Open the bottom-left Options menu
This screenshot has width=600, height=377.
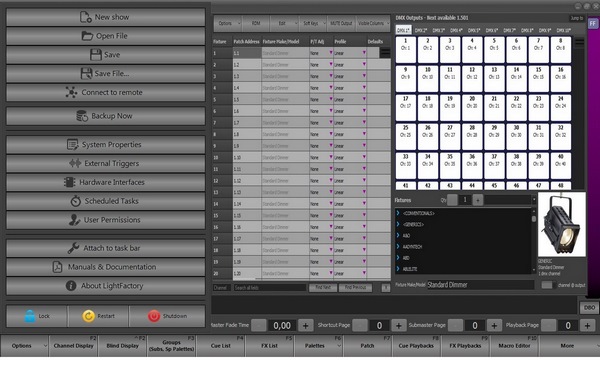(24, 346)
